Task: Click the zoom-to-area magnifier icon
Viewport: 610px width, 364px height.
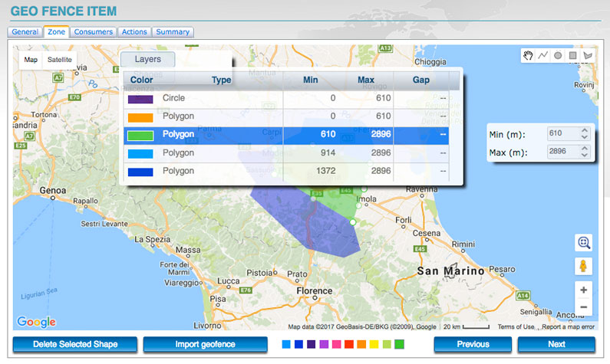Action: coord(584,243)
